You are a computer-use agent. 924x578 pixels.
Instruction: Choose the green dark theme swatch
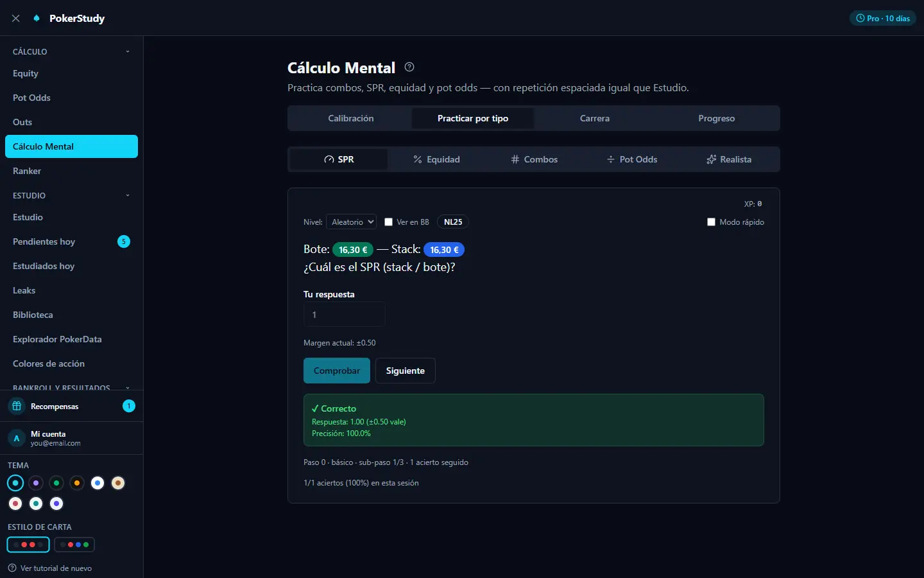click(x=56, y=483)
